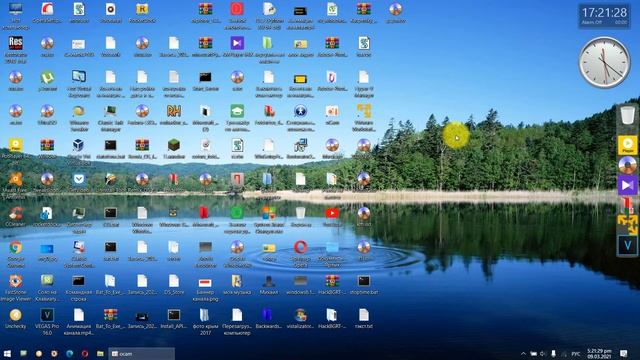Viewport: 640px width, 360px height.
Task: Click the Windows Start button
Action: (7, 353)
